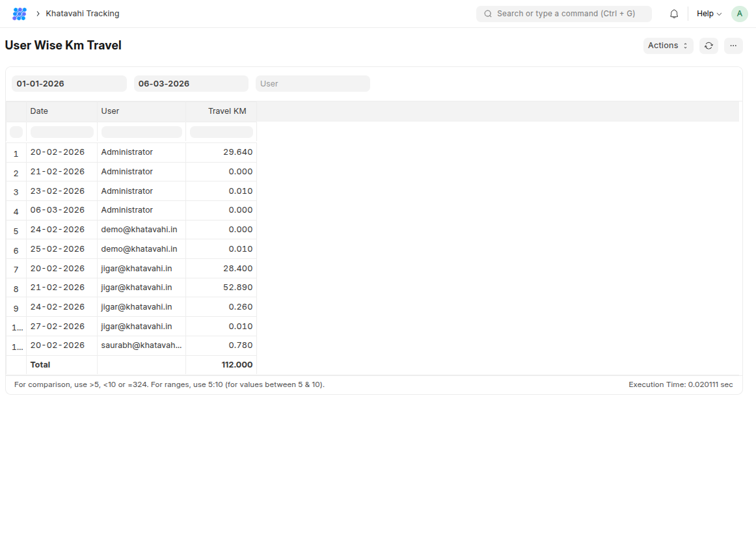Edit the from date 01-01-2026 field
This screenshot has width=756, height=536.
69,84
